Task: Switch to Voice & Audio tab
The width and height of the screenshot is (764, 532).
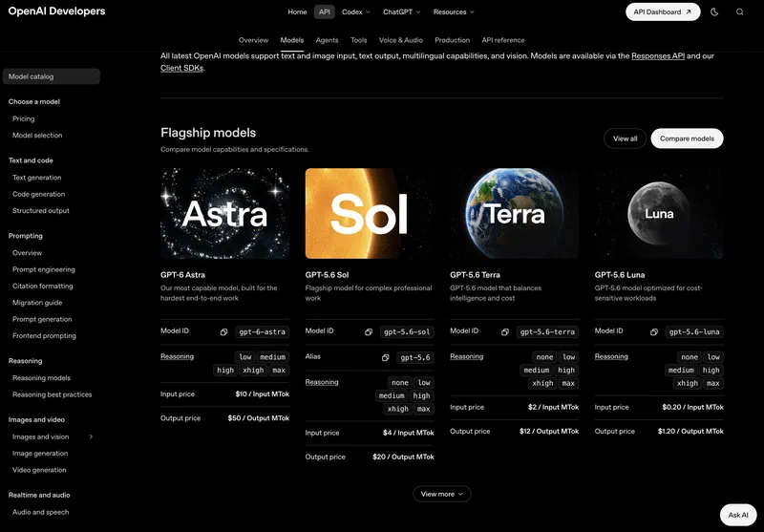Action: click(x=400, y=40)
